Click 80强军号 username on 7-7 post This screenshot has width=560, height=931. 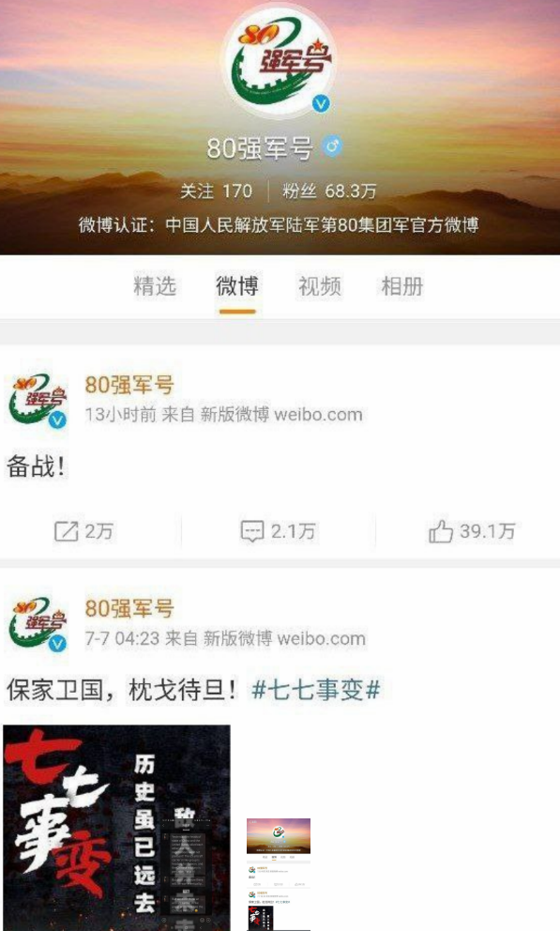pos(129,608)
